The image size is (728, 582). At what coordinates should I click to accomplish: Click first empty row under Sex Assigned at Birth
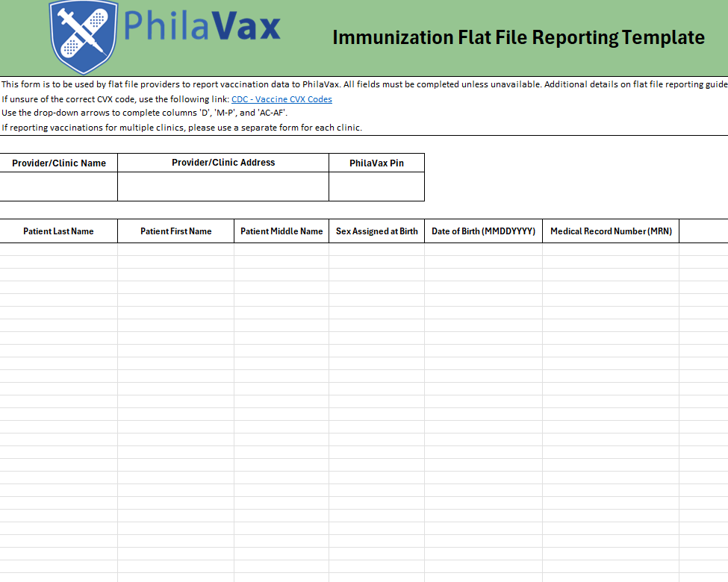click(376, 249)
